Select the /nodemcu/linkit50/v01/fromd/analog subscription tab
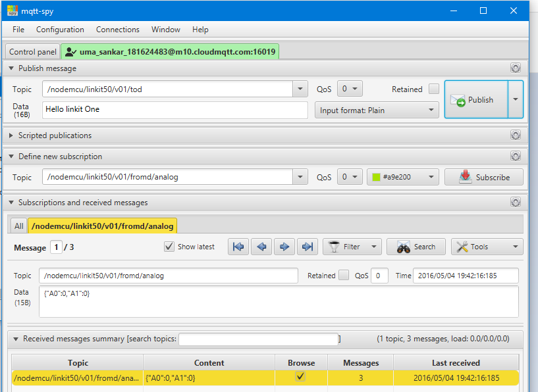 102,226
